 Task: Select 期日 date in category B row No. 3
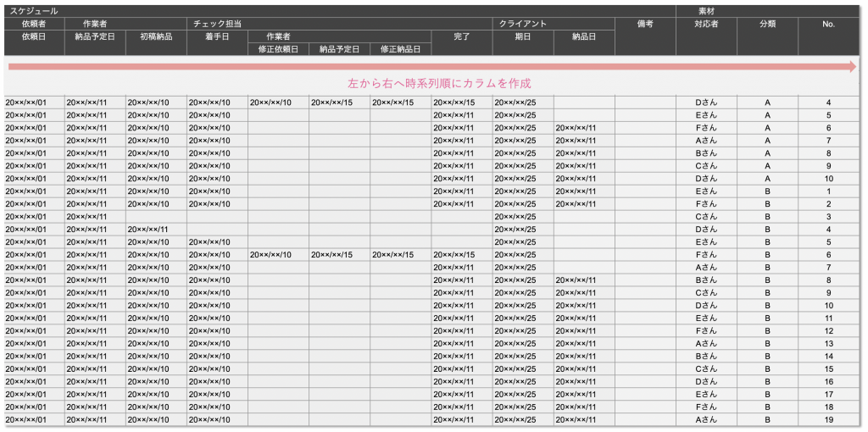(523, 217)
